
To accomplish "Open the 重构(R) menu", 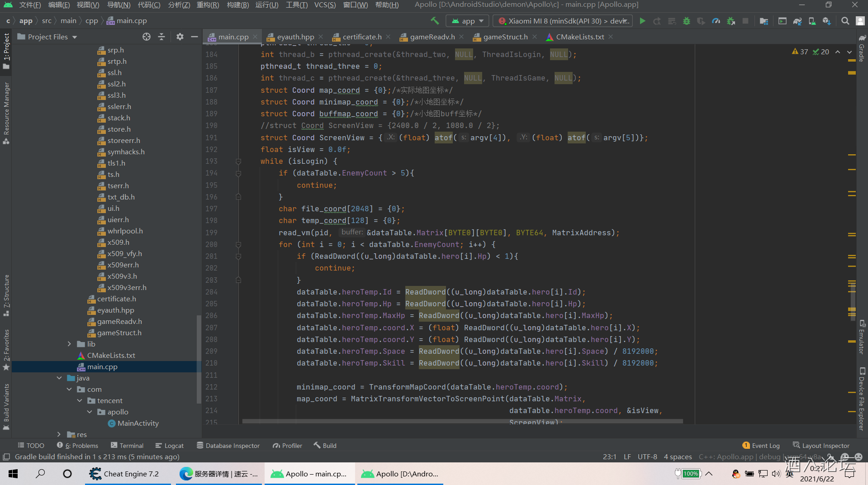I will point(208,5).
